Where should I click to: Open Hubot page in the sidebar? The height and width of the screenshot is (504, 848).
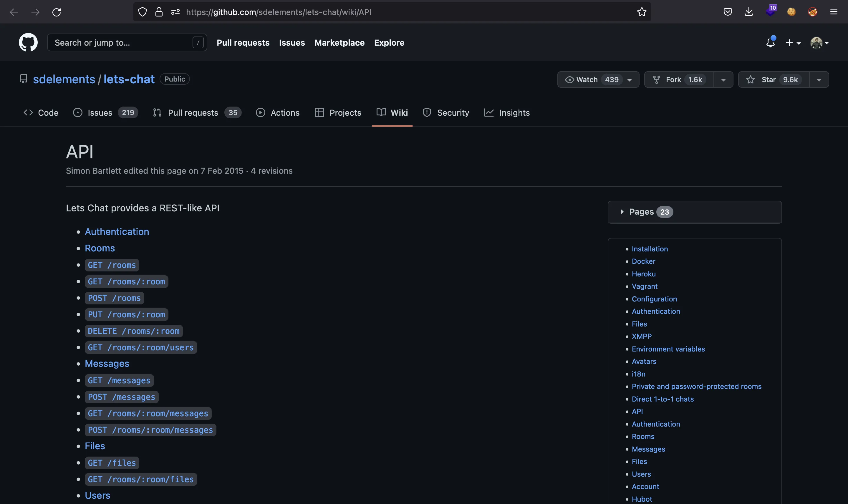click(642, 499)
